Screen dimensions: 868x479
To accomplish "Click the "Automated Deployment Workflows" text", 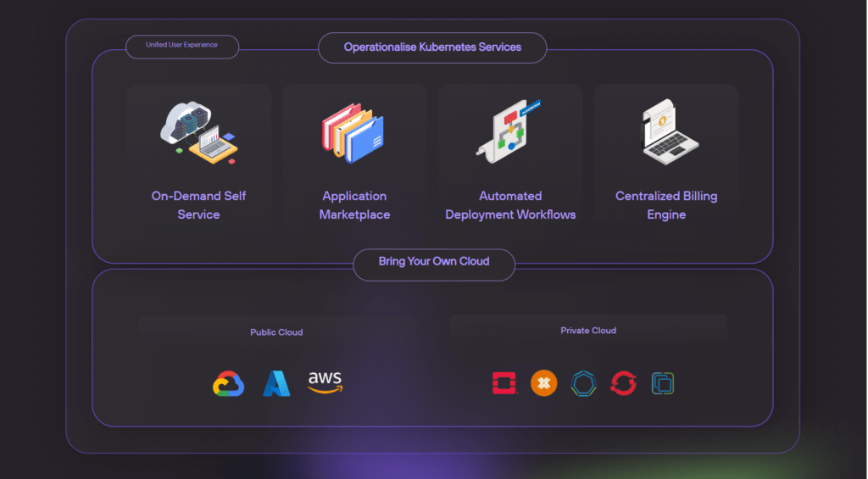I will point(510,205).
